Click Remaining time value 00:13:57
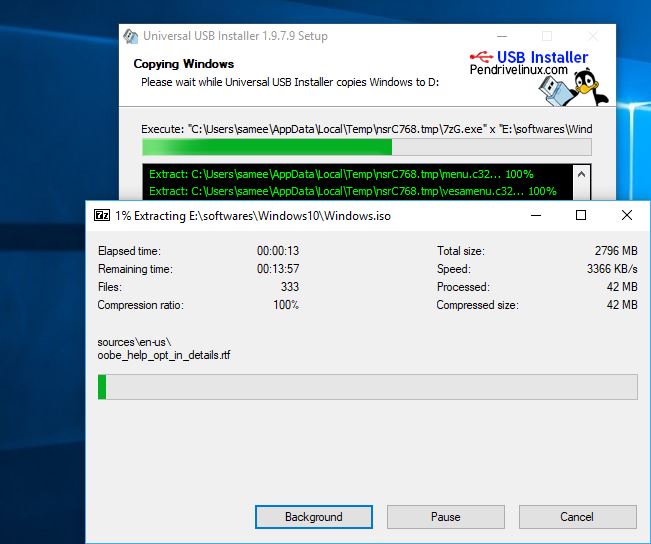Image resolution: width=651 pixels, height=544 pixels. (x=278, y=269)
